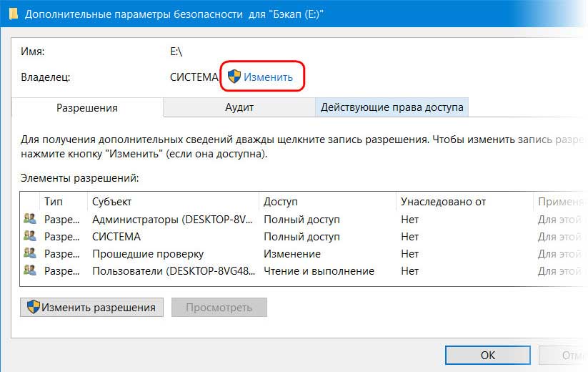This screenshot has width=588, height=372.
Task: Sort by the Субъект column header
Action: click(x=112, y=202)
